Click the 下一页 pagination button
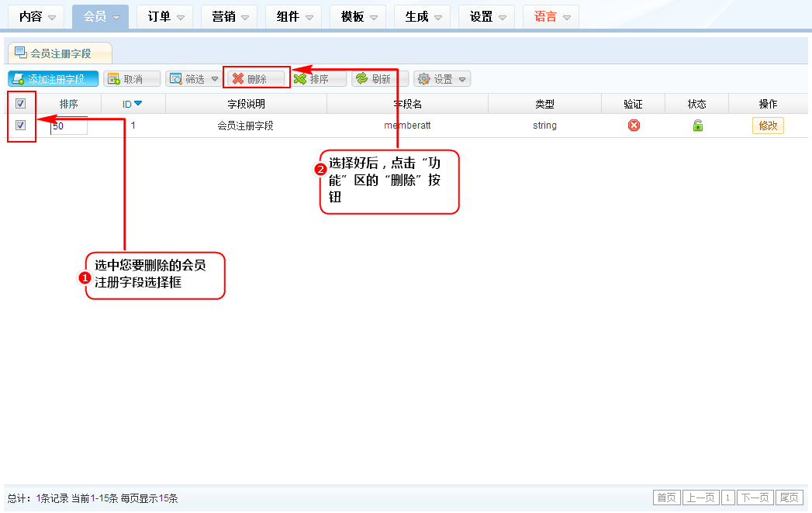This screenshot has width=812, height=513. tap(755, 498)
